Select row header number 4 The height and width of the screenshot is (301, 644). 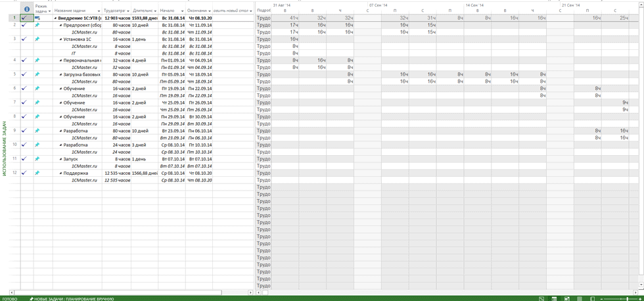(14, 60)
